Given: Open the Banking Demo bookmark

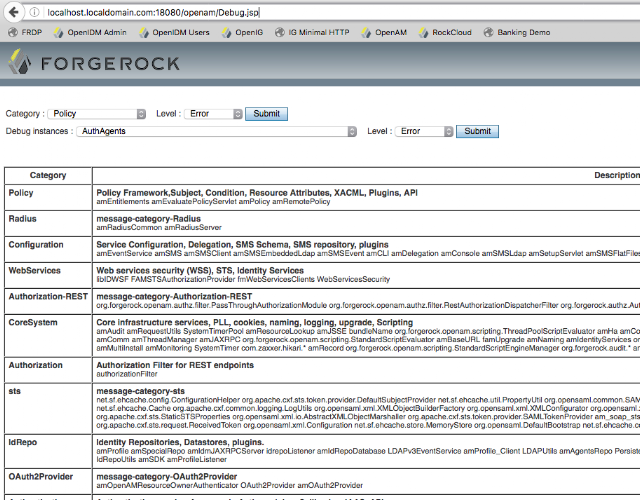Looking at the screenshot, I should 517,32.
